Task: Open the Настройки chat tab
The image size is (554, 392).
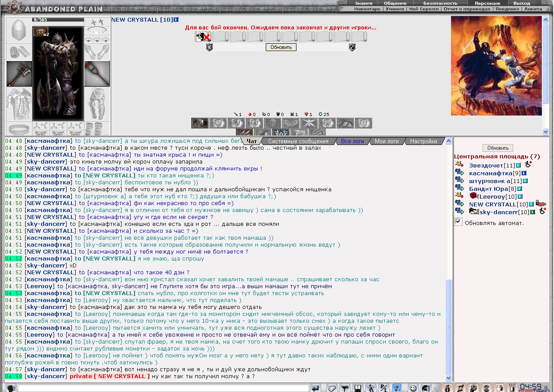Action: coord(423,141)
